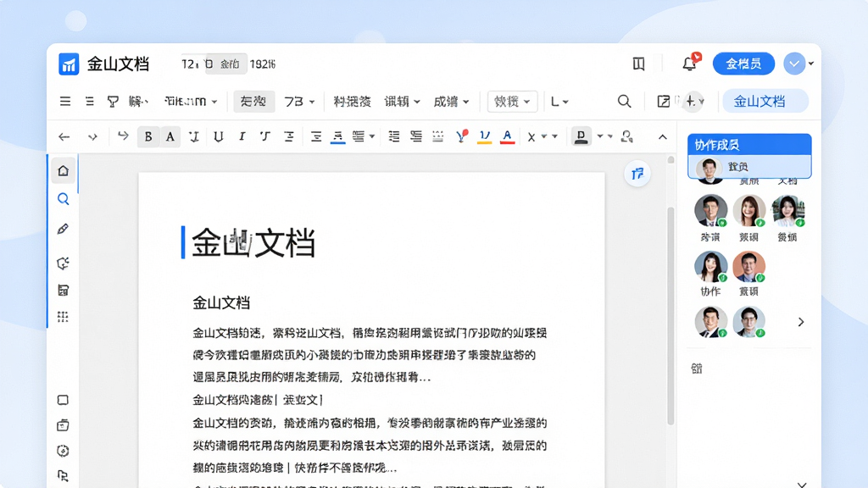Click the paint marker icon with red dot
The height and width of the screenshot is (488, 868).
point(462,136)
